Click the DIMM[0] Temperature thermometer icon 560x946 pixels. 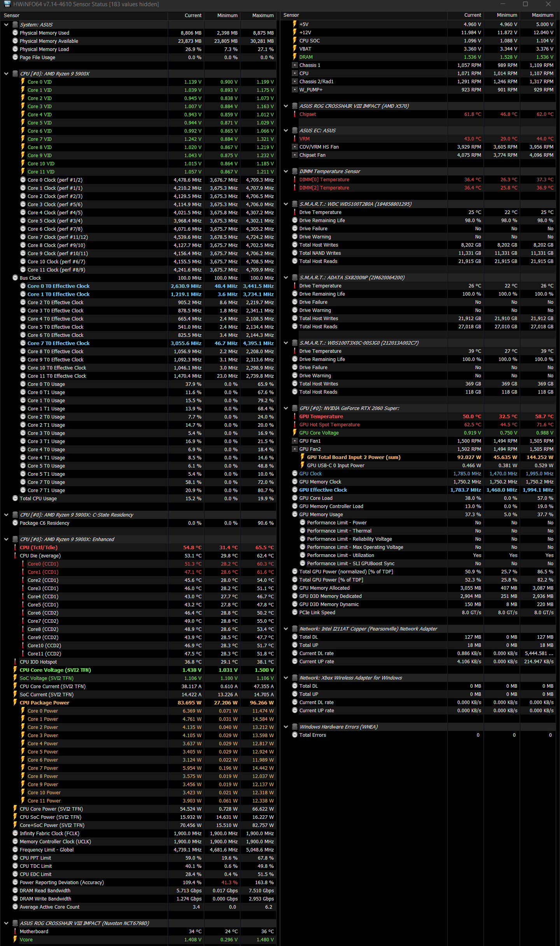(x=295, y=179)
